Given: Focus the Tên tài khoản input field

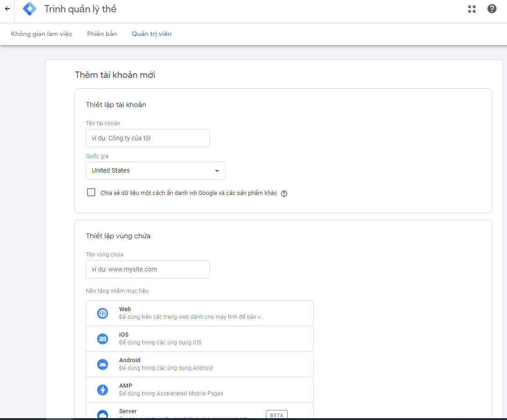Looking at the screenshot, I should 147,138.
